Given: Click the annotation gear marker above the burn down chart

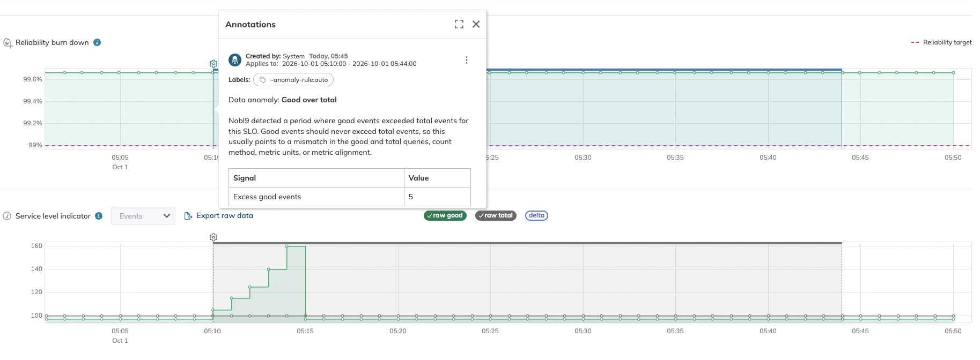Looking at the screenshot, I should coord(213,64).
